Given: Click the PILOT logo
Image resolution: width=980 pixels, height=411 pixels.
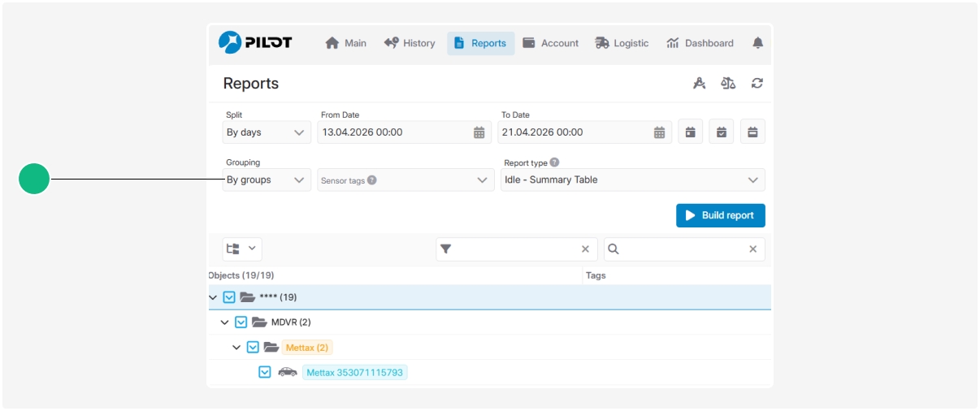Looking at the screenshot, I should tap(255, 43).
